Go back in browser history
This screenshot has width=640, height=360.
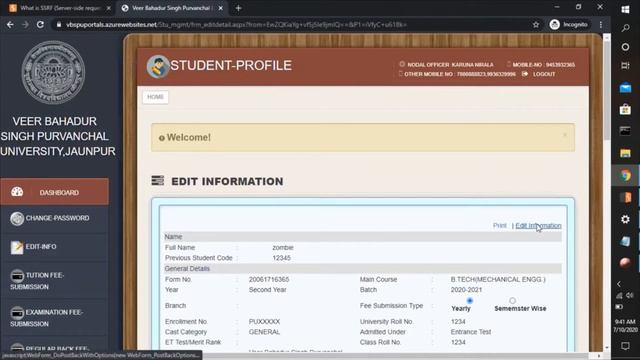pos(10,24)
